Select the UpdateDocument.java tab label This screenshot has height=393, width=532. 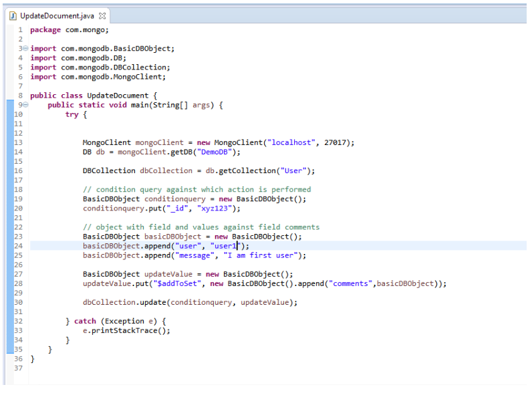[57, 15]
